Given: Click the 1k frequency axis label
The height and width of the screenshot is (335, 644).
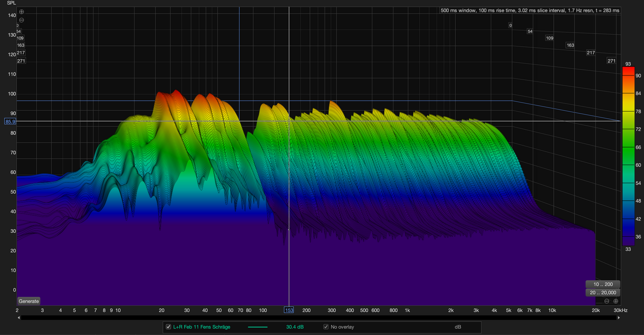Looking at the screenshot, I should pos(408,310).
